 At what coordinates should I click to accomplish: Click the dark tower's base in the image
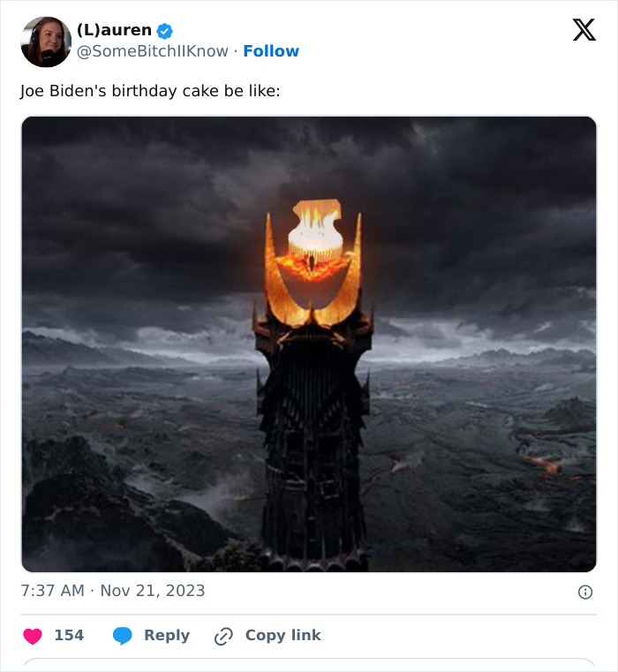click(x=313, y=530)
